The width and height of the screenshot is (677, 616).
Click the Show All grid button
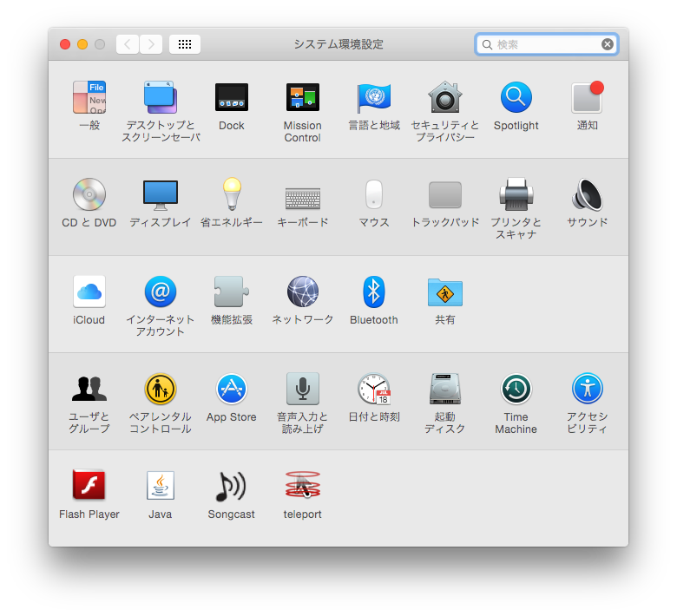coord(185,44)
